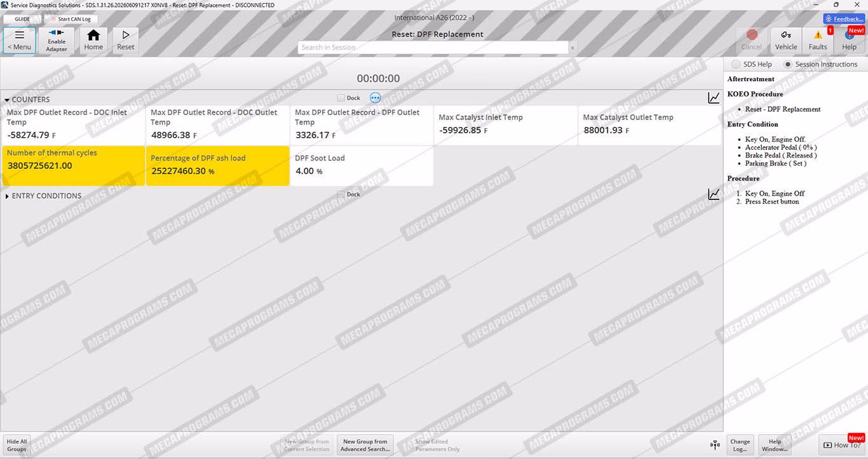Select the DPF Soot Load tile

click(362, 166)
